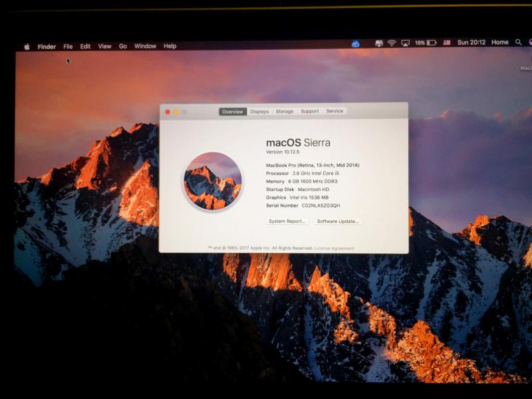The width and height of the screenshot is (532, 399).
Task: Click the System Report button
Action: point(287,221)
